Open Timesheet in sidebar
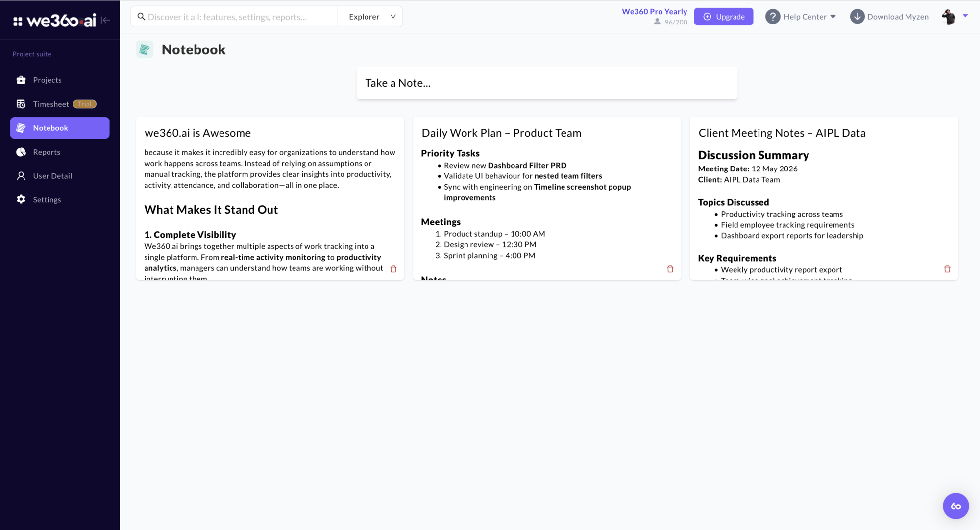The image size is (980, 530). (x=60, y=104)
